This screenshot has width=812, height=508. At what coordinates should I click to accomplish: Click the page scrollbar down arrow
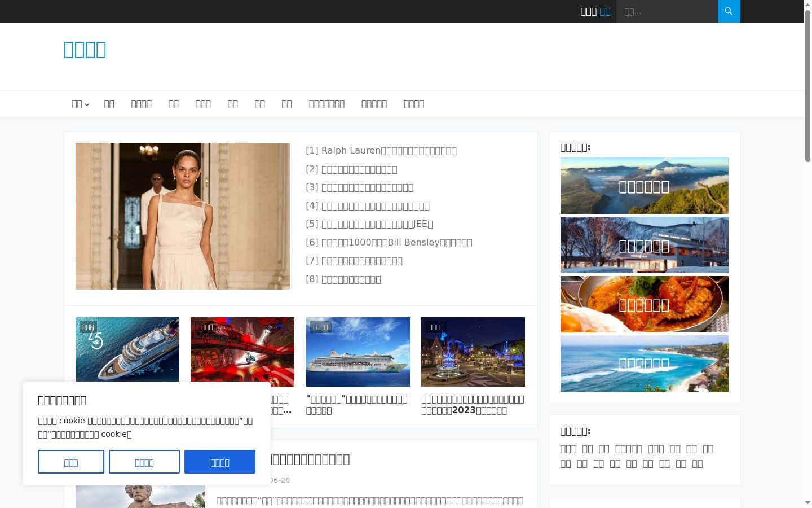pyautogui.click(x=807, y=502)
